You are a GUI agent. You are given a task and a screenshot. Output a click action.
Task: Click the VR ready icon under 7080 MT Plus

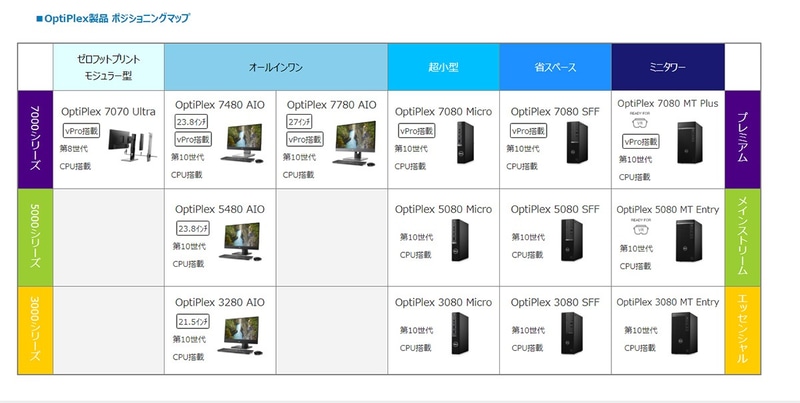coord(640,121)
